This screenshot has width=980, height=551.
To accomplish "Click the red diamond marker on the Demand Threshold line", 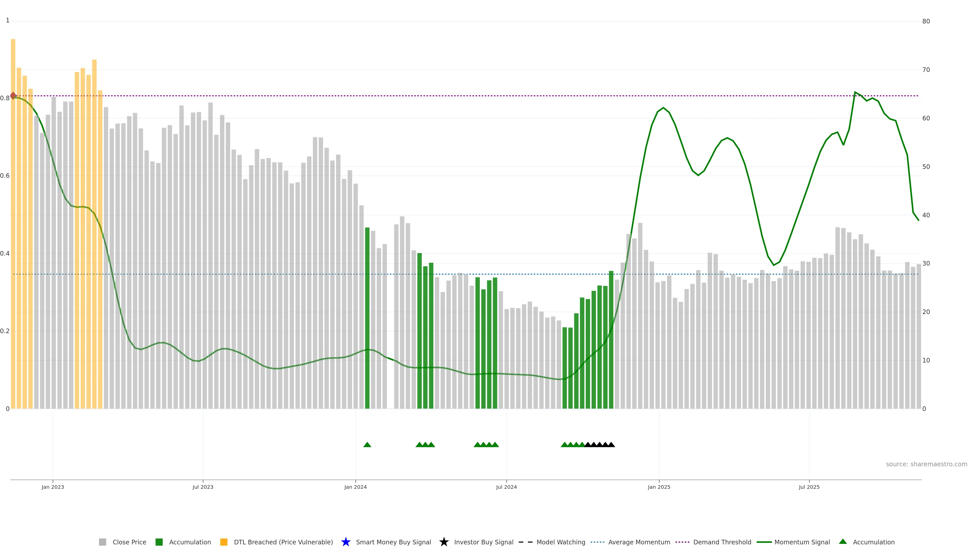I will tap(13, 95).
